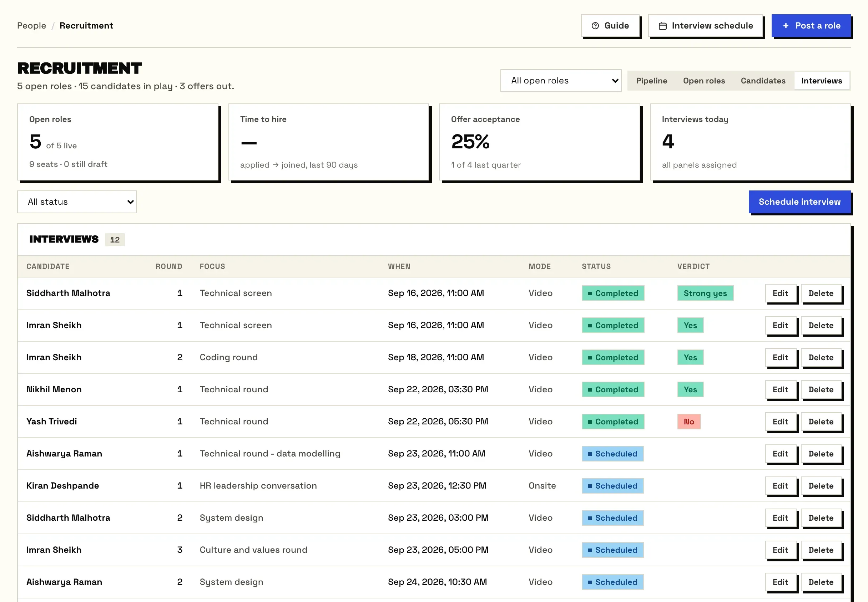Delete Imran Sheikh's Technical screen interview
The width and height of the screenshot is (868, 602).
821,325
